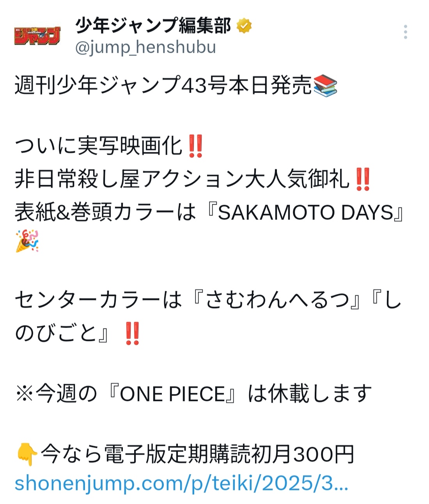
Task: Follow the shonenjump.com/p/teiki link
Action: point(181,484)
